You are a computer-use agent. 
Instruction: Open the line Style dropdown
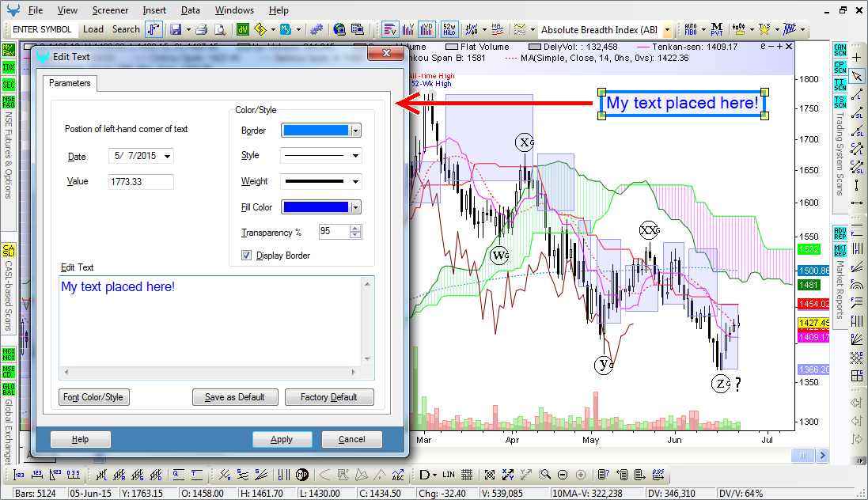tap(355, 156)
